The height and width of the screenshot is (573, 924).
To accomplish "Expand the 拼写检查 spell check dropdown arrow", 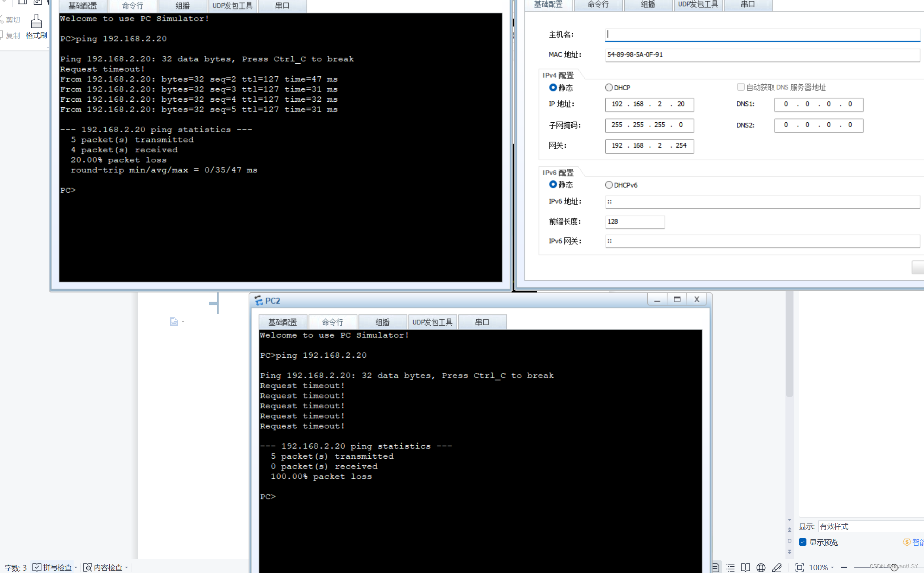I will click(76, 567).
